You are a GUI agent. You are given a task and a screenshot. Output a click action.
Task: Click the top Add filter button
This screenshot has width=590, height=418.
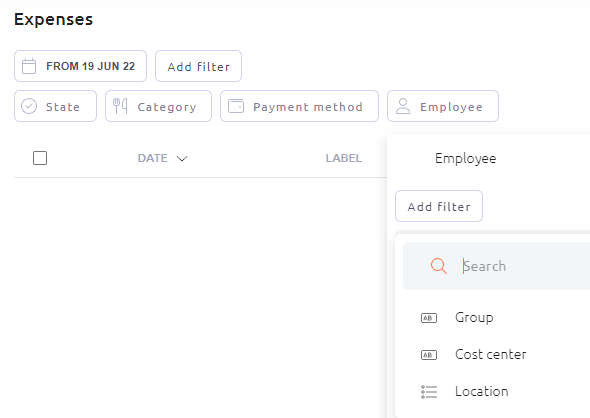click(198, 66)
